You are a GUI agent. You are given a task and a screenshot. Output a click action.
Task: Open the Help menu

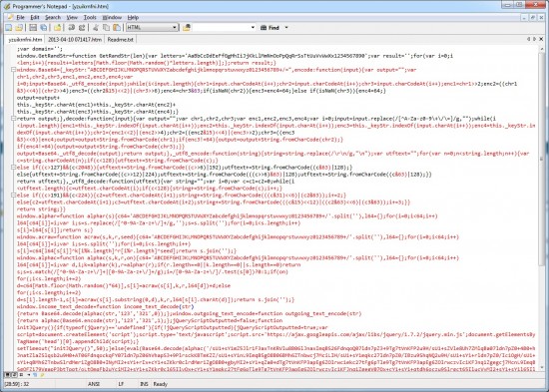click(133, 17)
